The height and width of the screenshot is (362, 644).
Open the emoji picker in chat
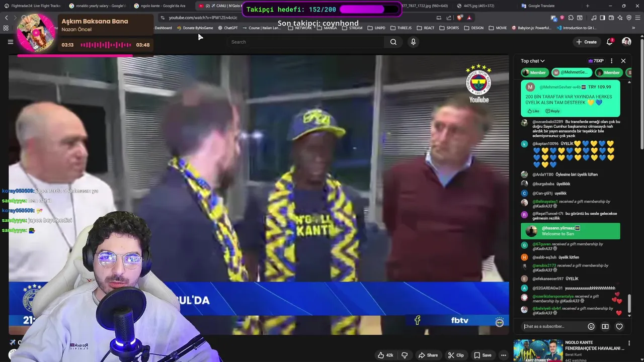point(591,326)
